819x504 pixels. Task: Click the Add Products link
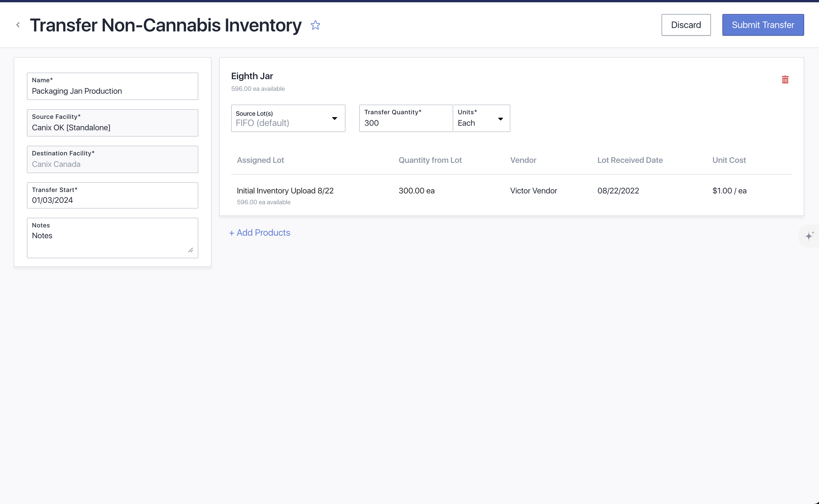coord(259,233)
